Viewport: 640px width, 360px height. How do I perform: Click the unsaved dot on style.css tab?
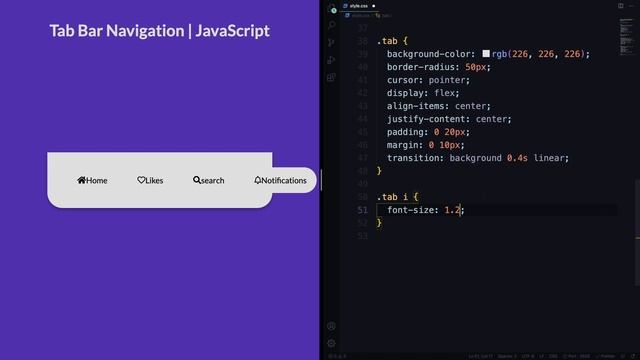(373, 6)
